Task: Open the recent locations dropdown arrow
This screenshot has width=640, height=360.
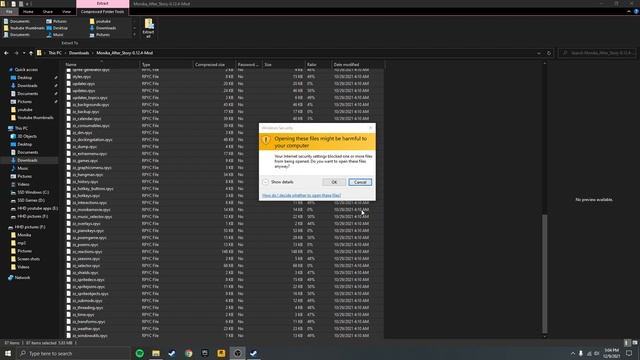Action: 24,53
